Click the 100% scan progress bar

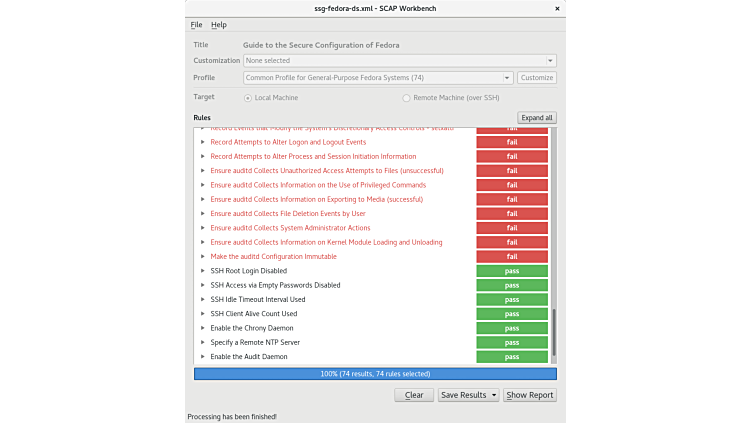coord(375,374)
